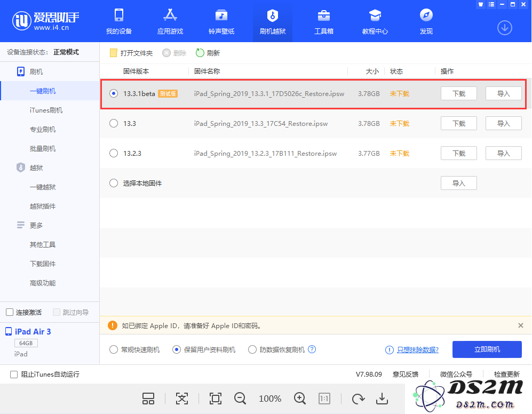Toggle 跳过向导 checkbox
Screen dimensions: 532x414
pos(57,312)
